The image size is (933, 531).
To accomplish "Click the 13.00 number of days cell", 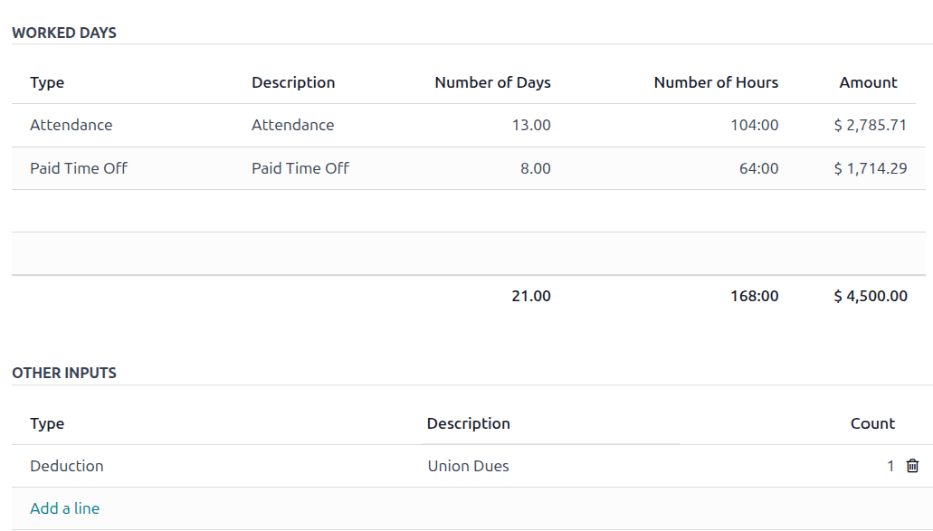I will pyautogui.click(x=530, y=126).
